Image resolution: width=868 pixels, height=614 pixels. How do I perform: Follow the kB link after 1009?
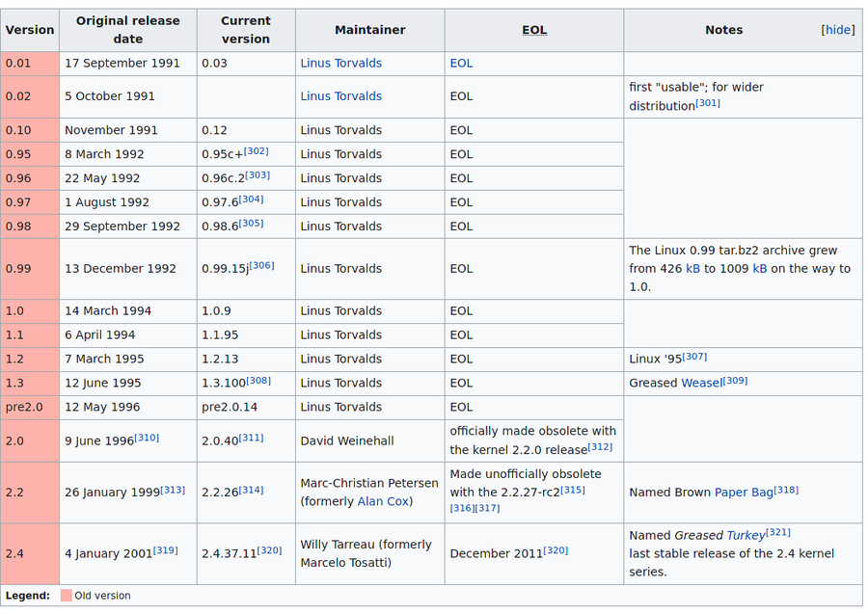tap(760, 269)
